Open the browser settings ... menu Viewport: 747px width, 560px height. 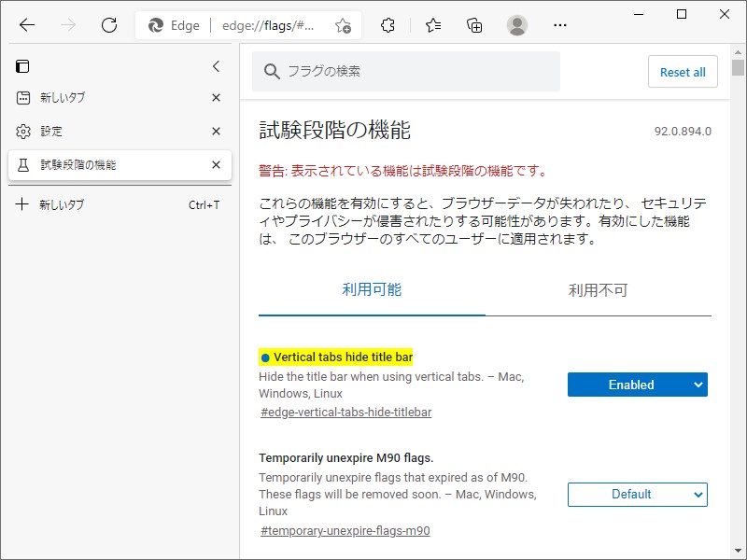[559, 26]
